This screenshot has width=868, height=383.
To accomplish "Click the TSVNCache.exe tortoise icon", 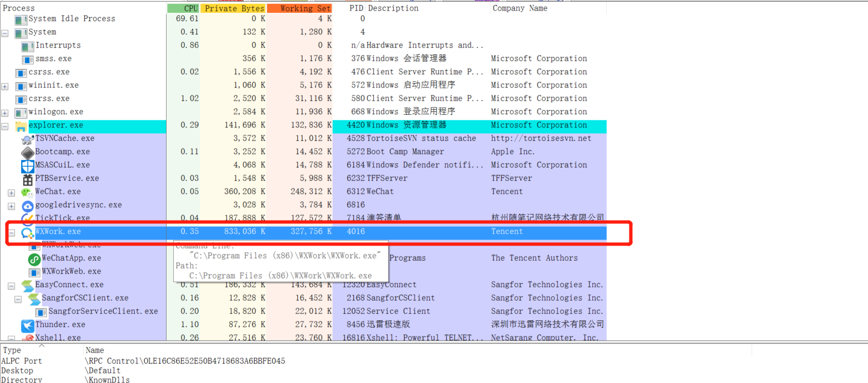I will (27, 139).
